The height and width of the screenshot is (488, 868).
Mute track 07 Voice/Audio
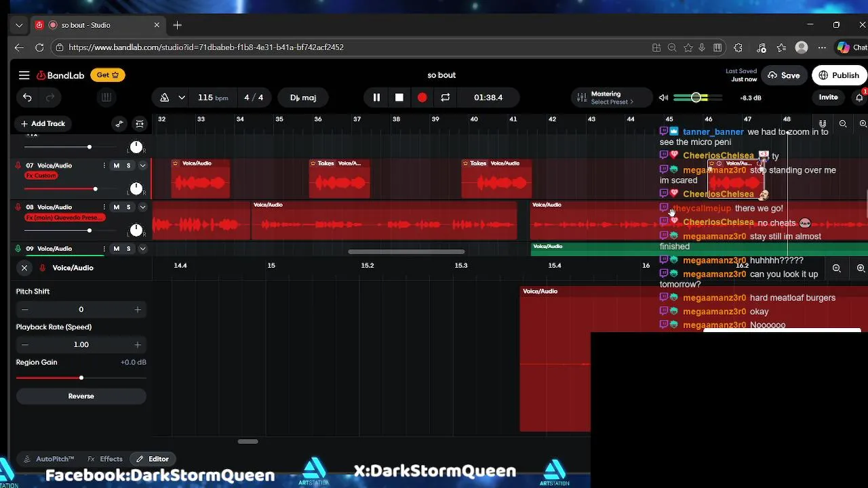coord(116,165)
